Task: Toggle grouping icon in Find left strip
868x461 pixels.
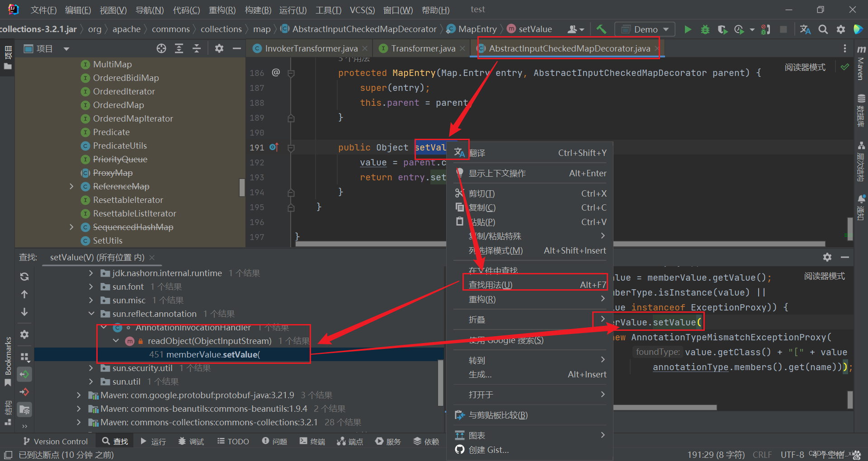Action: click(24, 357)
